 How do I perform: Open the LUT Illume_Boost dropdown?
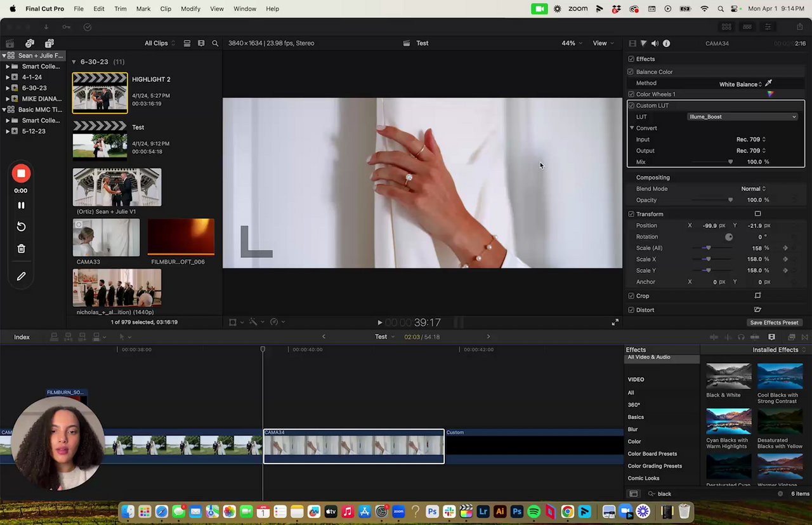point(742,117)
